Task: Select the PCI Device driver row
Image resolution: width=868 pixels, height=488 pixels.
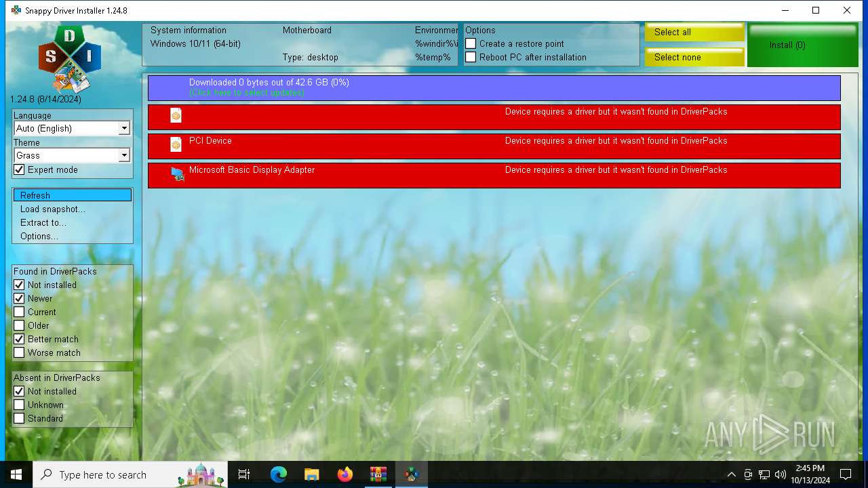Action: coord(494,146)
